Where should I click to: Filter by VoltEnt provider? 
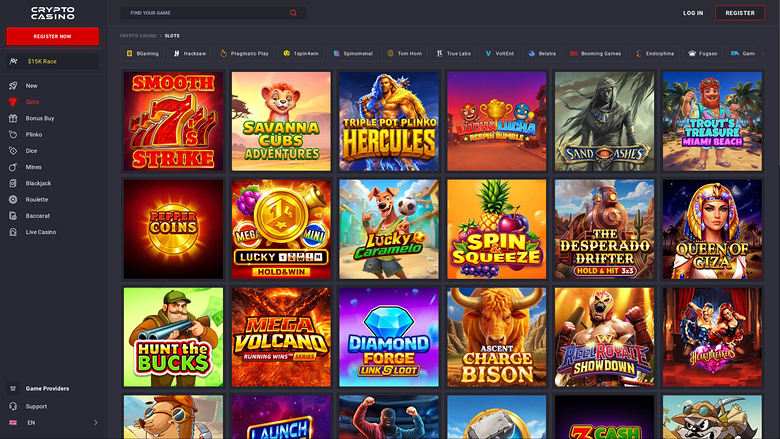(499, 53)
